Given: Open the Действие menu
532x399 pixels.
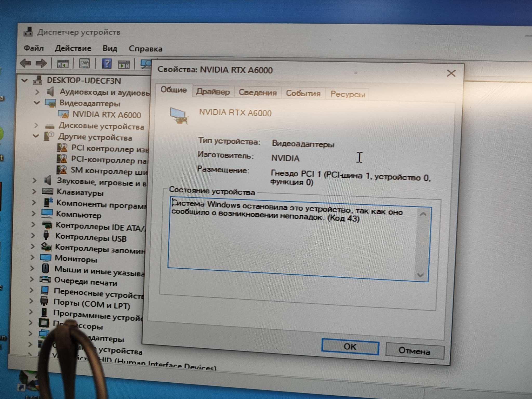Looking at the screenshot, I should coord(73,48).
